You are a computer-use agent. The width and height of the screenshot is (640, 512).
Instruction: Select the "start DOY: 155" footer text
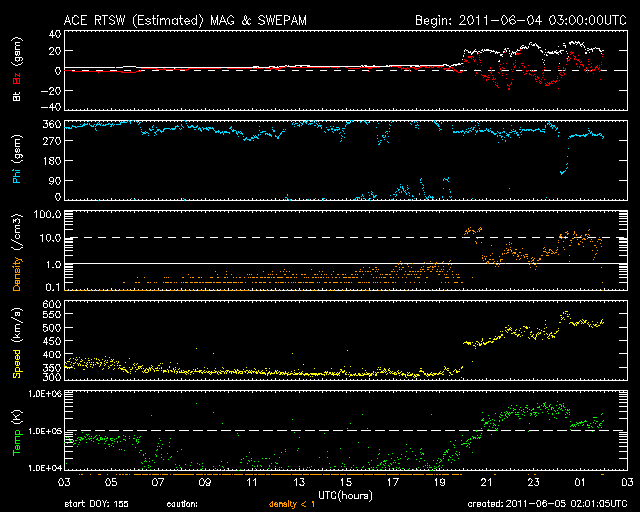[x=96, y=504]
